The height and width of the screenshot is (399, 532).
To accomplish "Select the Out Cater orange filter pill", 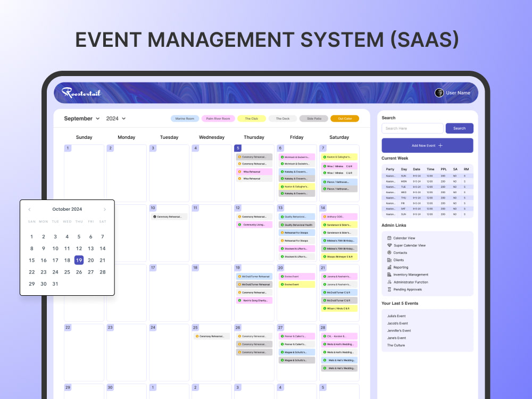I will coord(345,119).
